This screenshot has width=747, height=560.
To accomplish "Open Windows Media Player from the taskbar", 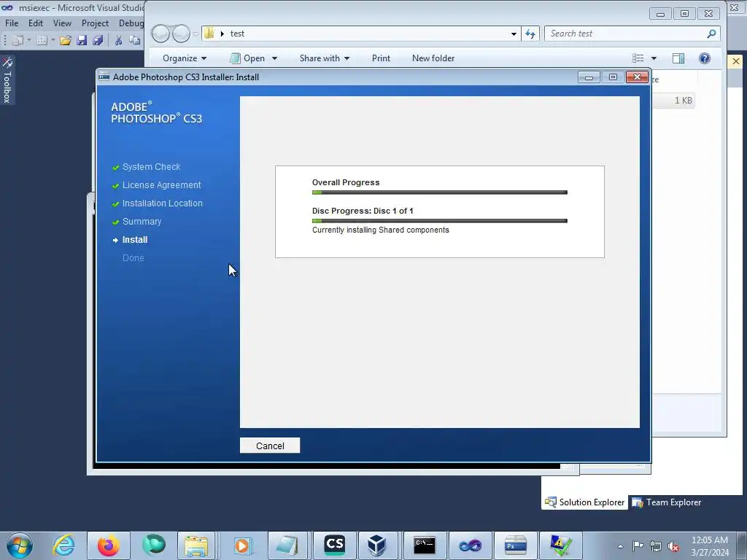I will pos(242,545).
